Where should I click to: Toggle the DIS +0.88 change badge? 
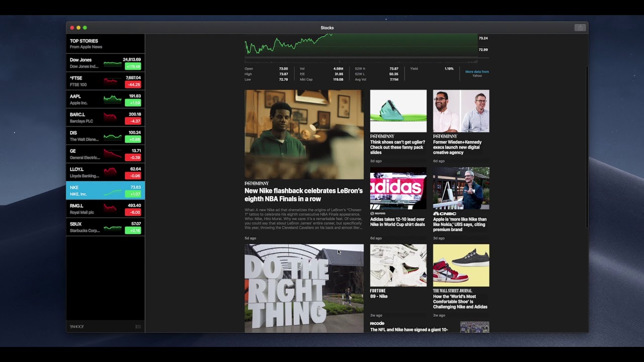coord(133,139)
